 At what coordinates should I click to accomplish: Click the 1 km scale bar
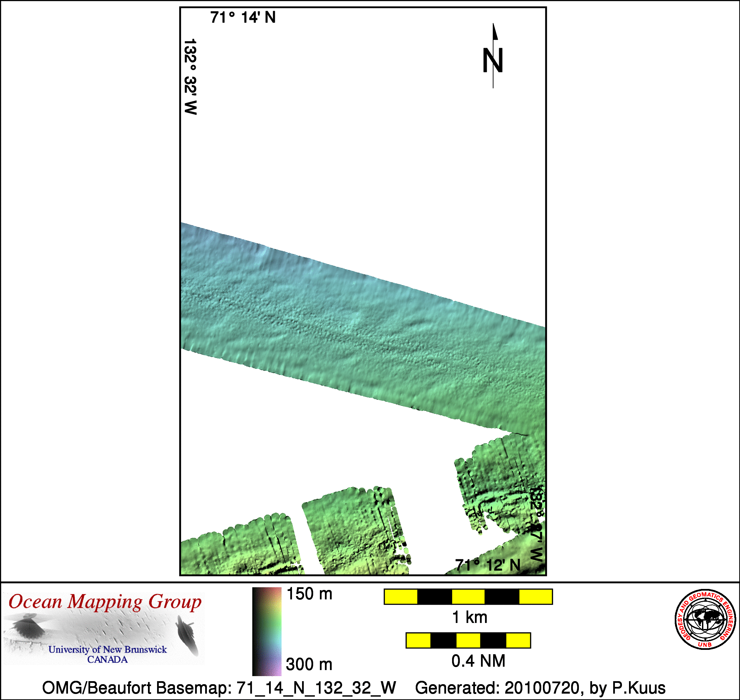(x=468, y=597)
